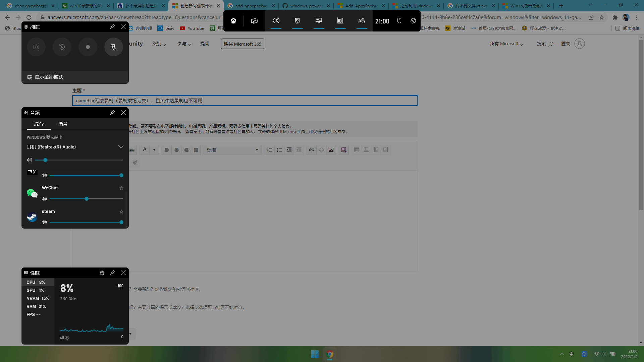Switch to the 语音 voice tab
Image resolution: width=644 pixels, height=362 pixels.
click(x=63, y=124)
